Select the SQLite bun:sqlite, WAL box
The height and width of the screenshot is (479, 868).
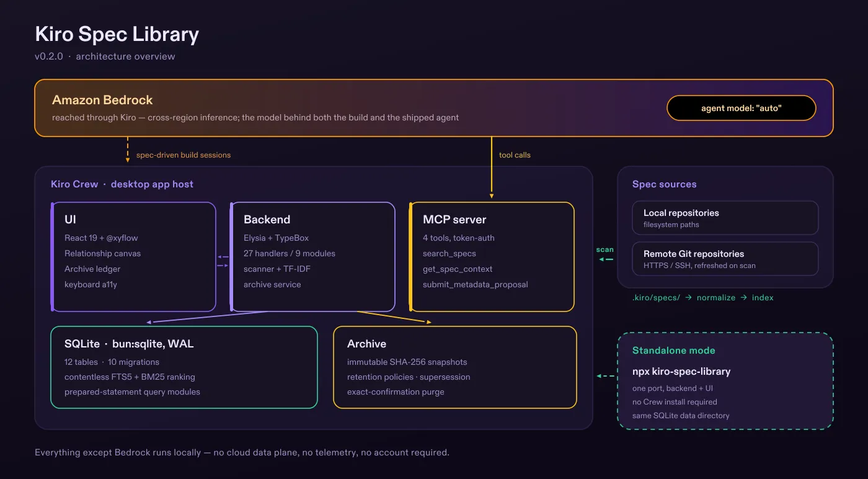coord(184,367)
